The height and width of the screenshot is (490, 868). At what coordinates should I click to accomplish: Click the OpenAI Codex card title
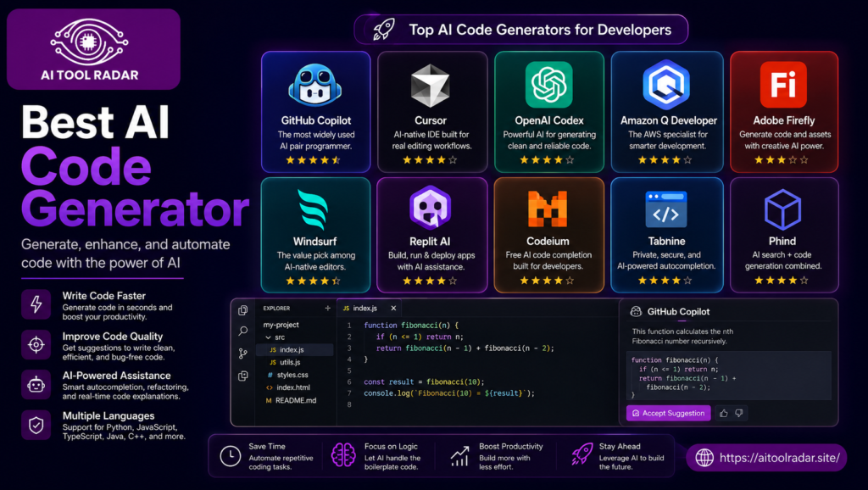pos(548,120)
